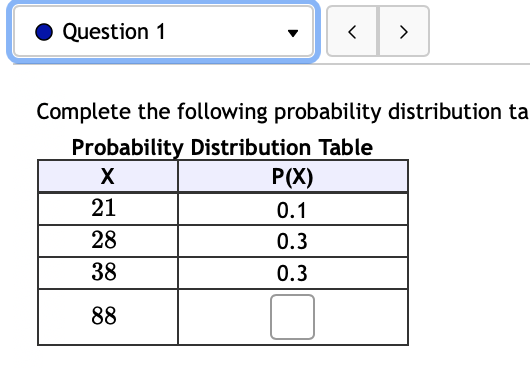Select the 0.3 probability in row 38

(293, 273)
